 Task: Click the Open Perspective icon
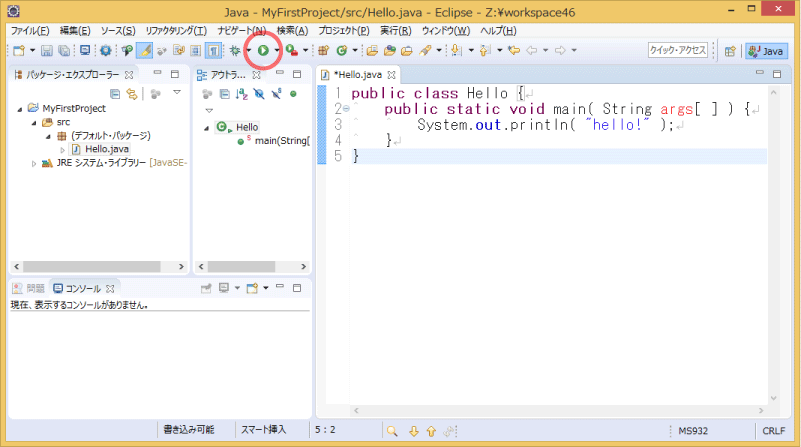click(x=730, y=51)
